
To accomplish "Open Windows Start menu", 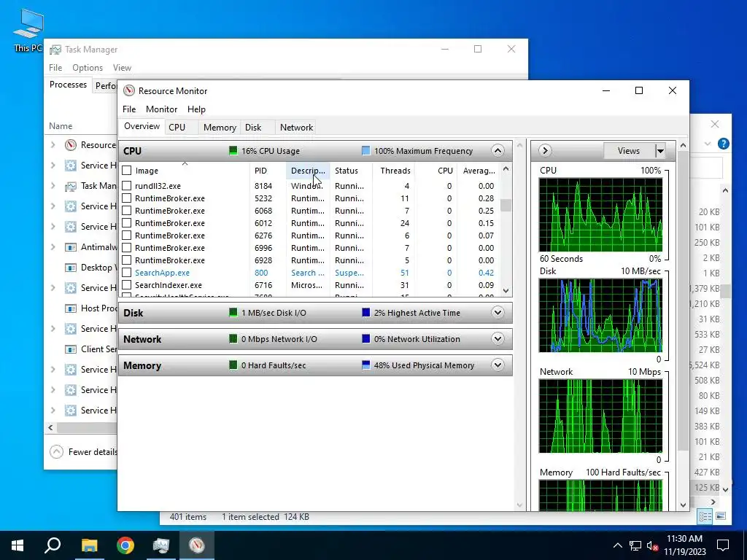I will pos(18,545).
